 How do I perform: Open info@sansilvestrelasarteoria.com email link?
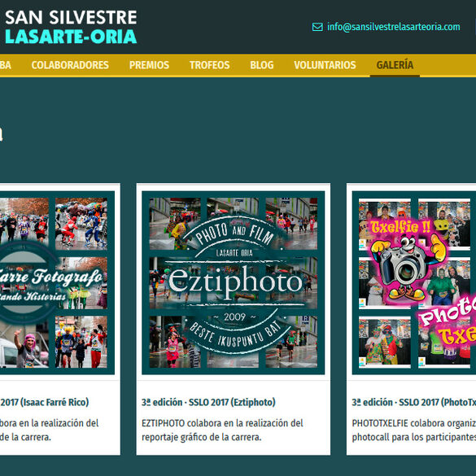(394, 27)
